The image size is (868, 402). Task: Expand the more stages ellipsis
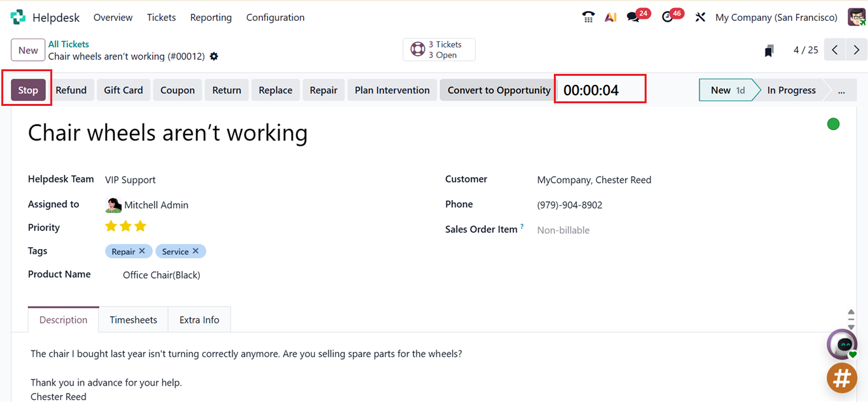point(841,90)
